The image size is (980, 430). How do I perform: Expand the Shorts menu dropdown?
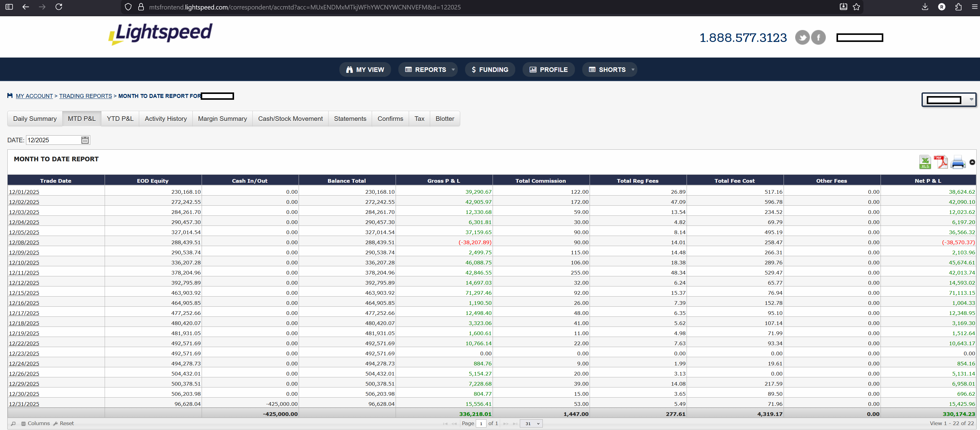(633, 70)
